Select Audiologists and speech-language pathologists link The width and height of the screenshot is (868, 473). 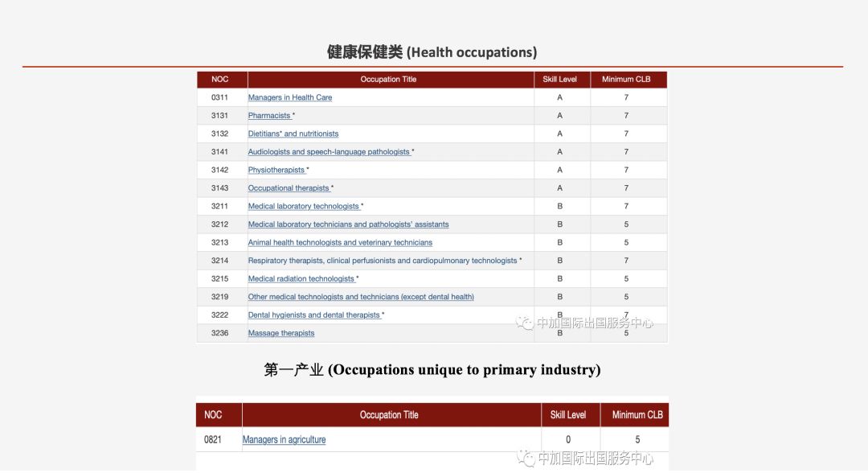[329, 152]
